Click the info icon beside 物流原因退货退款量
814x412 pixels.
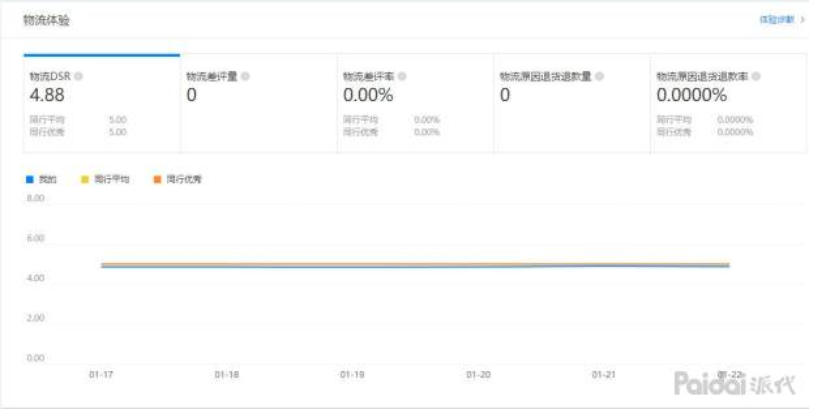(599, 76)
